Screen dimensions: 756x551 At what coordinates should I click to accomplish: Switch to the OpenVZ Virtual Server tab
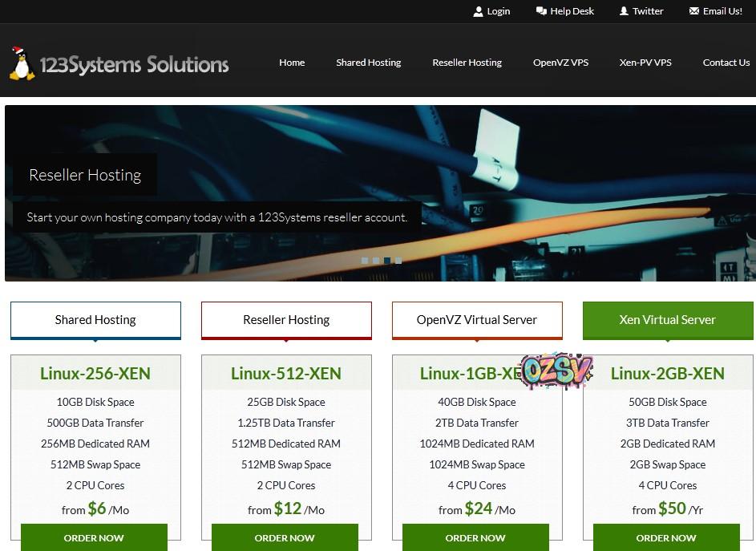coord(477,320)
